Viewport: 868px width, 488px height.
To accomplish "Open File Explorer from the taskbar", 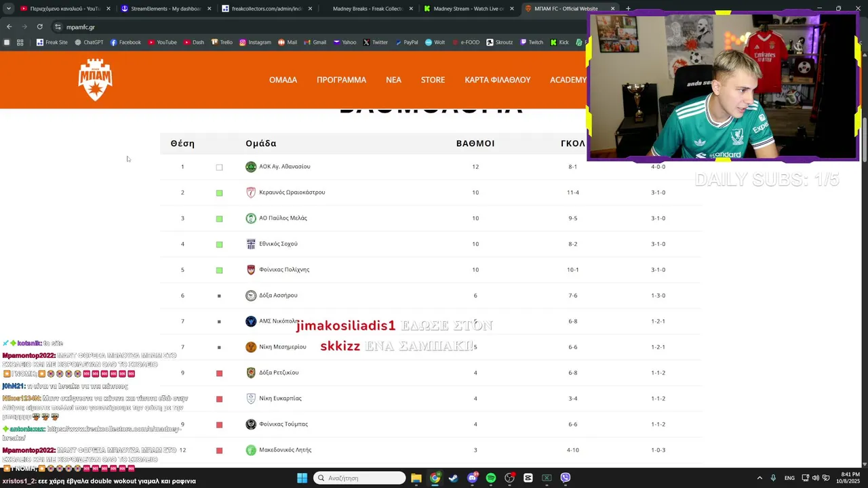I will 416,478.
